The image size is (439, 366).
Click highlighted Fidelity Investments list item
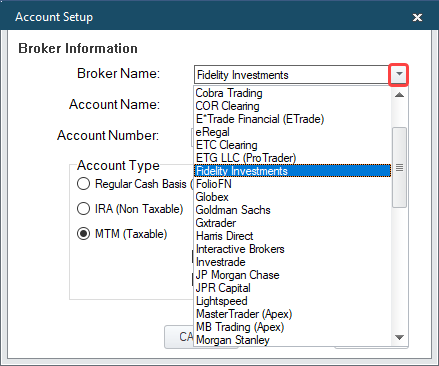coord(292,171)
